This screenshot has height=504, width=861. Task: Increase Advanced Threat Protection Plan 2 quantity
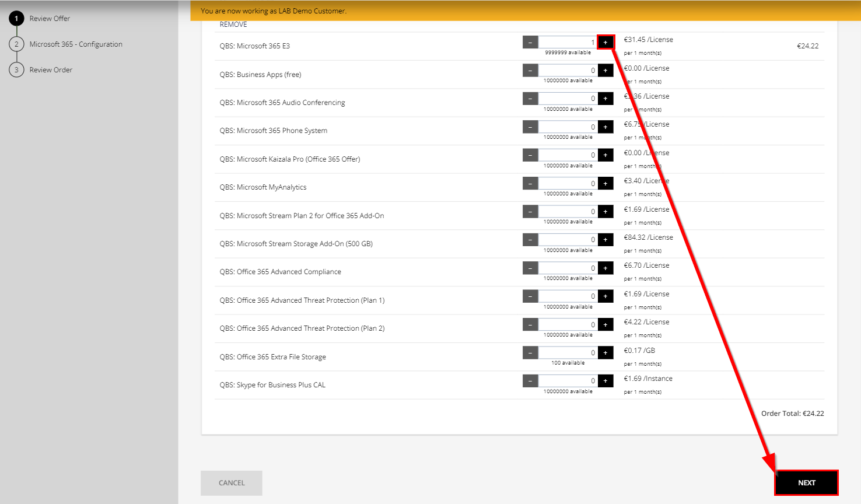pos(605,324)
